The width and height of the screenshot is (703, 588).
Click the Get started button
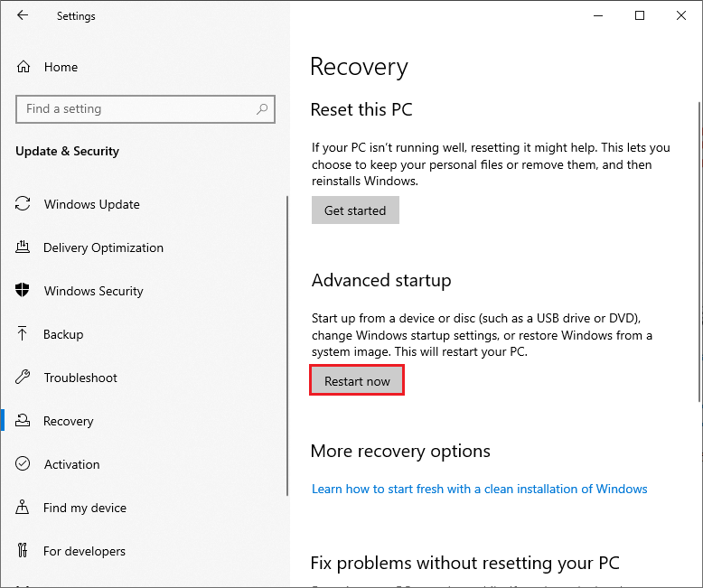(x=355, y=210)
